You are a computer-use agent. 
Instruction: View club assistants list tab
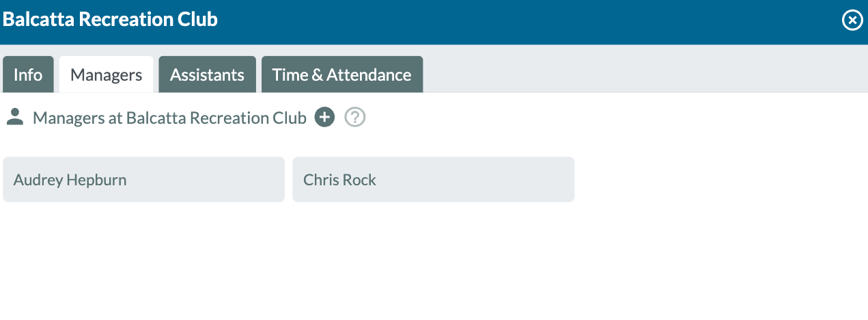tap(207, 75)
